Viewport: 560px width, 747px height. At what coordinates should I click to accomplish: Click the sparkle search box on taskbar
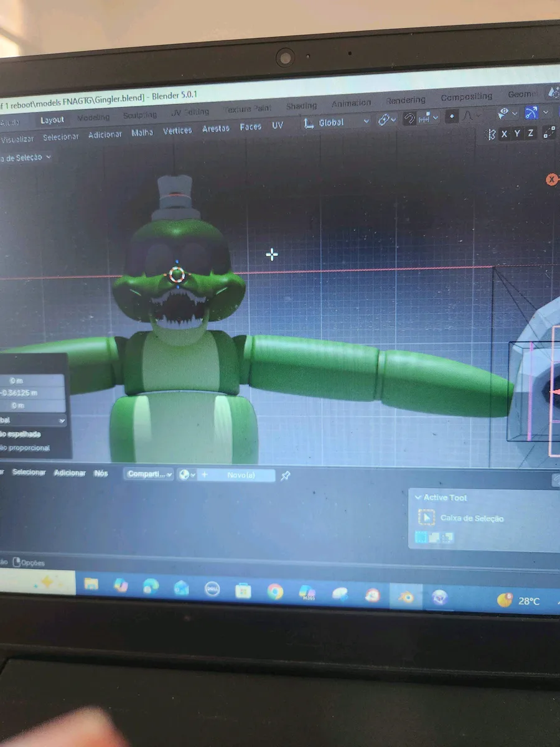37,583
